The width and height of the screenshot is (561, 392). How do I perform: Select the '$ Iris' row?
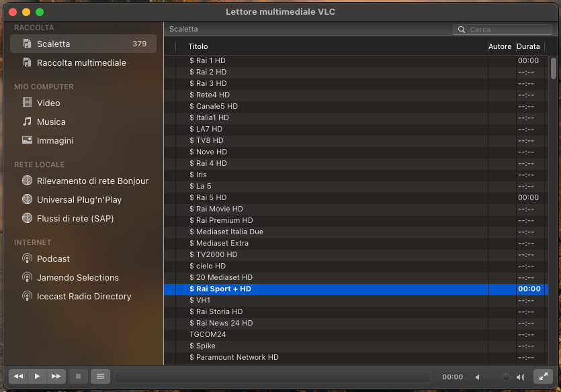pos(356,175)
